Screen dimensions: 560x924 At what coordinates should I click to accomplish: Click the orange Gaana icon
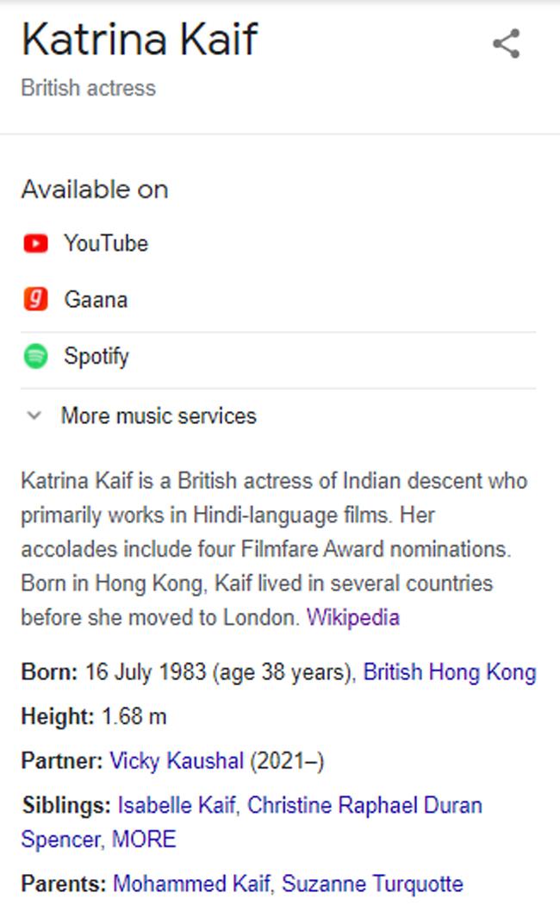pos(35,300)
